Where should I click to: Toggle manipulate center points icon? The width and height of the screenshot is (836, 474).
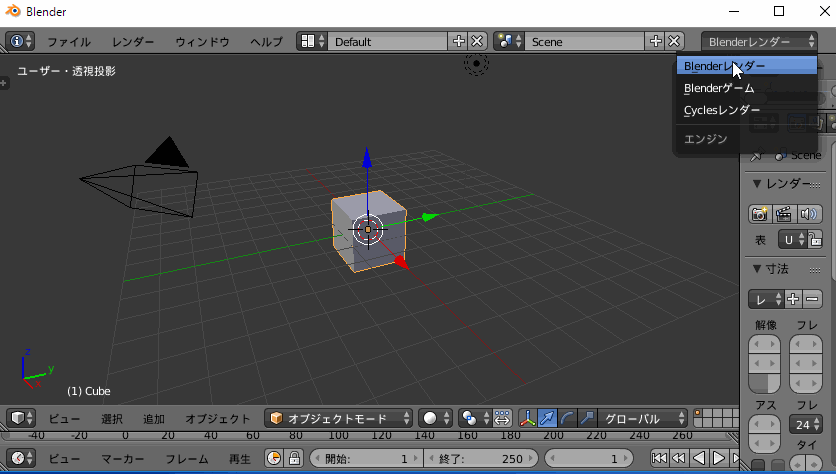pyautogui.click(x=502, y=419)
